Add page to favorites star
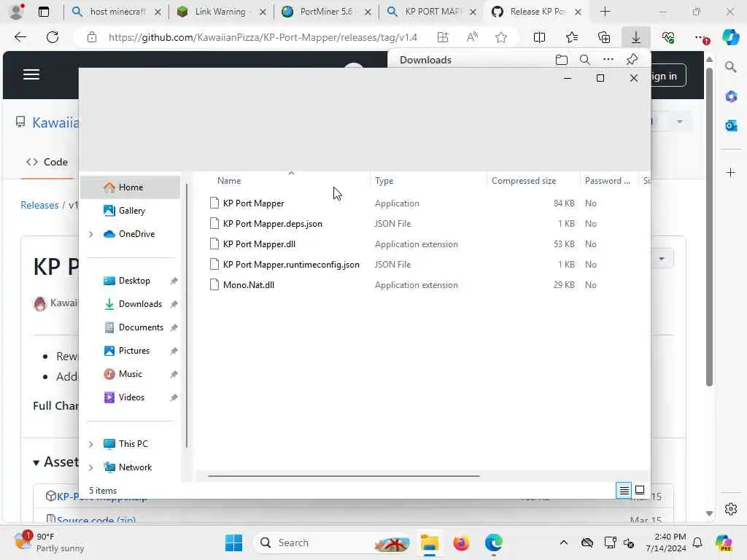747x560 pixels. (501, 37)
